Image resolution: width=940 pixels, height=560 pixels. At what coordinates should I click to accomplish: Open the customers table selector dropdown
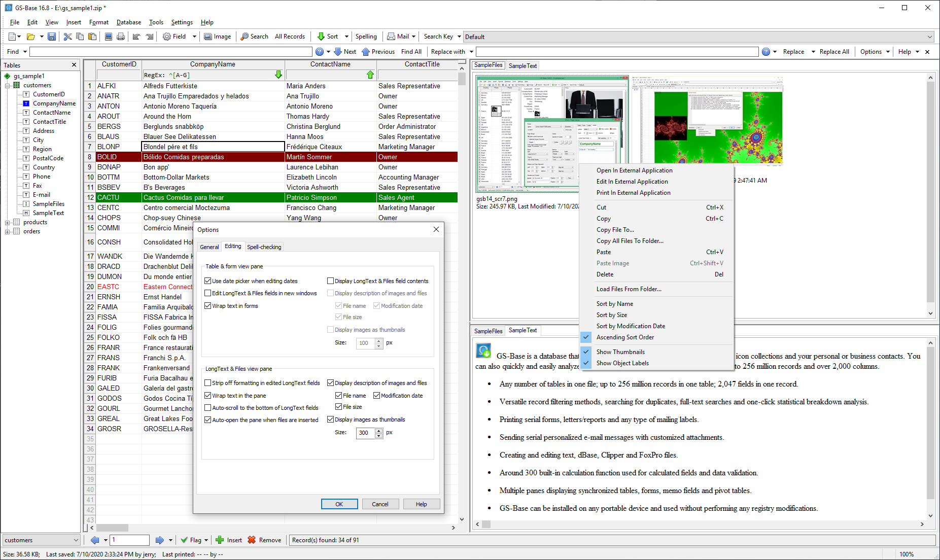click(76, 540)
